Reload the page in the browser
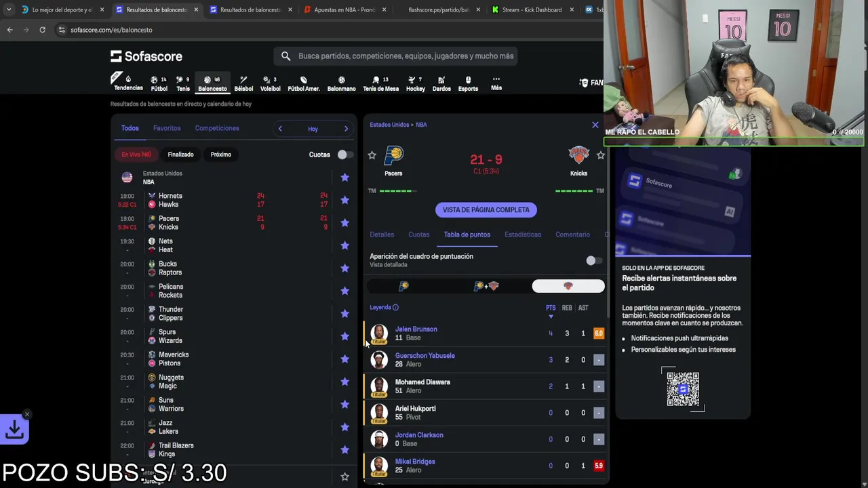The image size is (868, 488). pos(42,30)
